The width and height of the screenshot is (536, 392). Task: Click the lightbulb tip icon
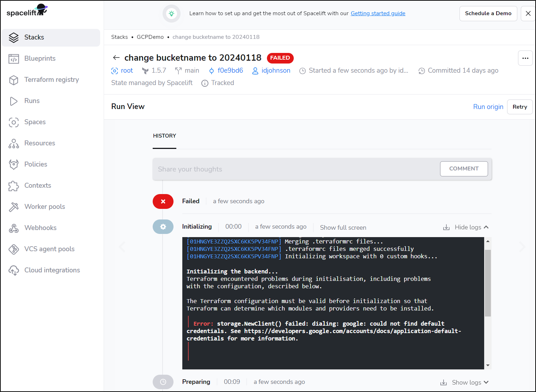pyautogui.click(x=171, y=14)
